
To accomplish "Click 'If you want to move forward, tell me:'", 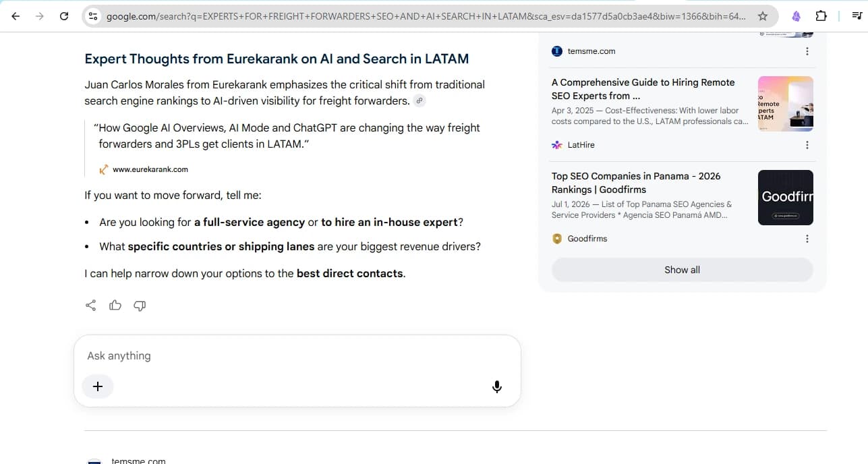I will [x=173, y=195].
